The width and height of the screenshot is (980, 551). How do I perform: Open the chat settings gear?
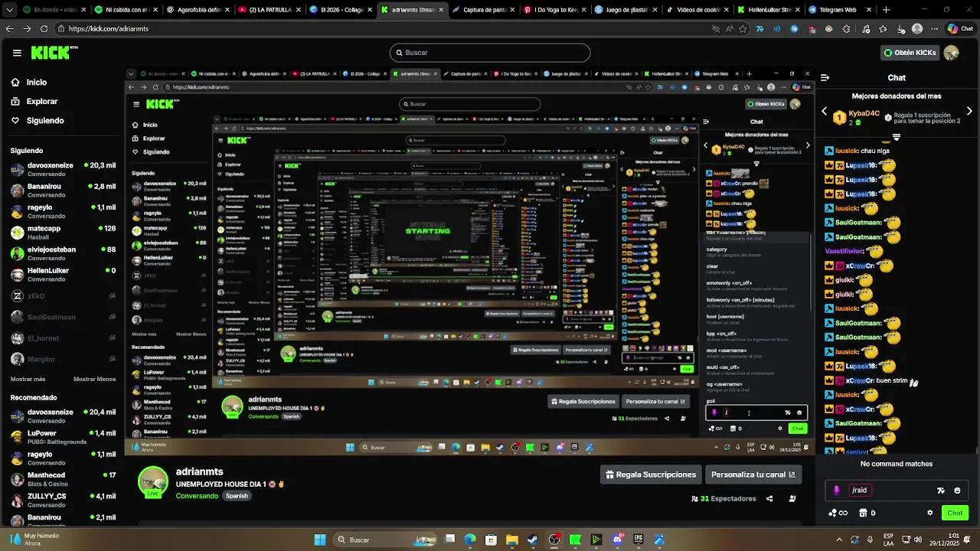(930, 513)
